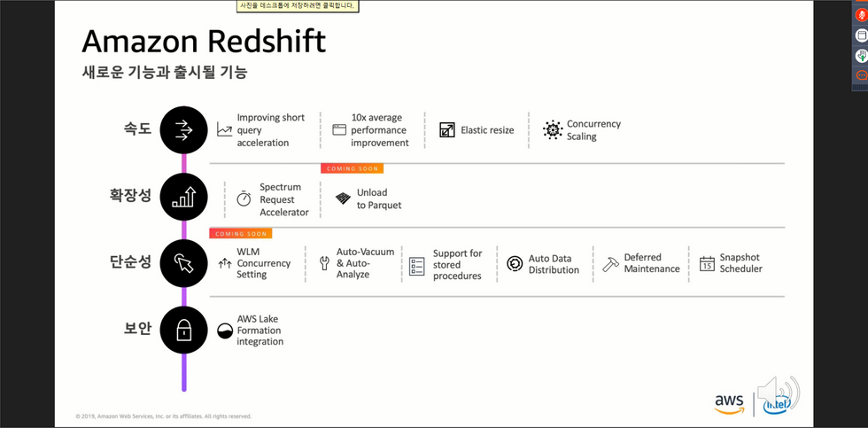This screenshot has height=428, width=868.
Task: Click Snapshot Scheduler text
Action: click(x=740, y=263)
